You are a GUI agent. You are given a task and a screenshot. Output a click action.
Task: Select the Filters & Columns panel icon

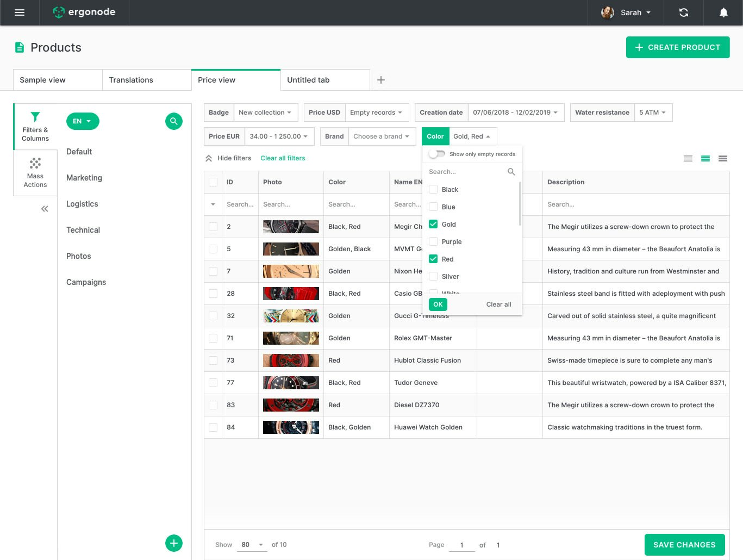pos(35,126)
